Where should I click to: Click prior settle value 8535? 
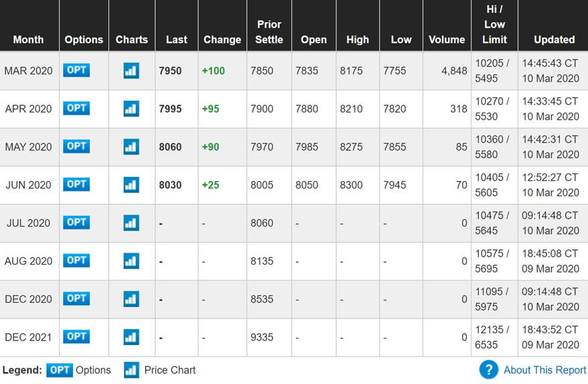(x=262, y=299)
